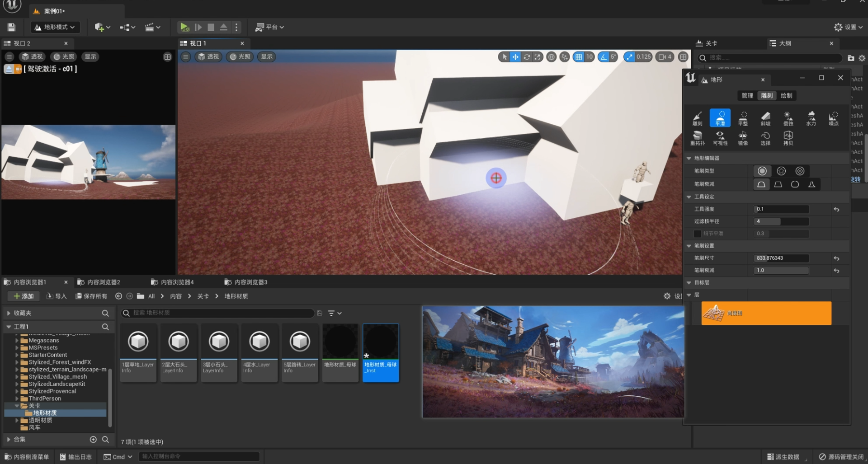Select the 拷贝 copy tool
The height and width of the screenshot is (464, 868).
788,138
